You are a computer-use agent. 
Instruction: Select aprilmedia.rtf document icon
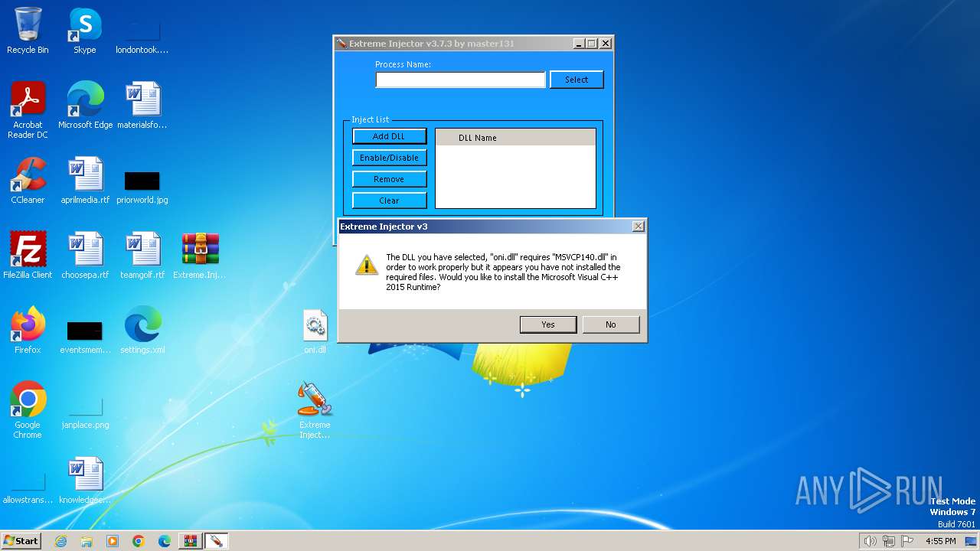pyautogui.click(x=85, y=181)
